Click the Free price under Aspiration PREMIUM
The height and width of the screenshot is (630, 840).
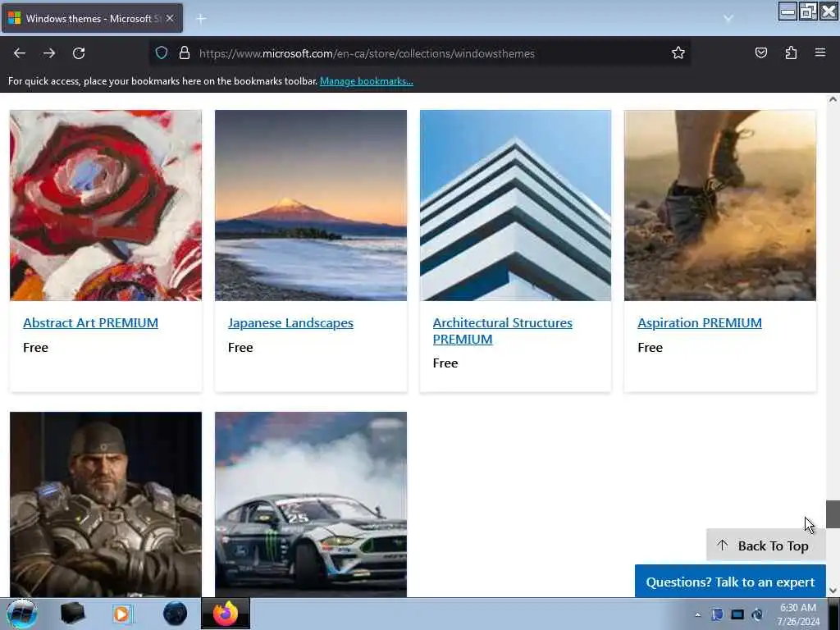(x=650, y=347)
